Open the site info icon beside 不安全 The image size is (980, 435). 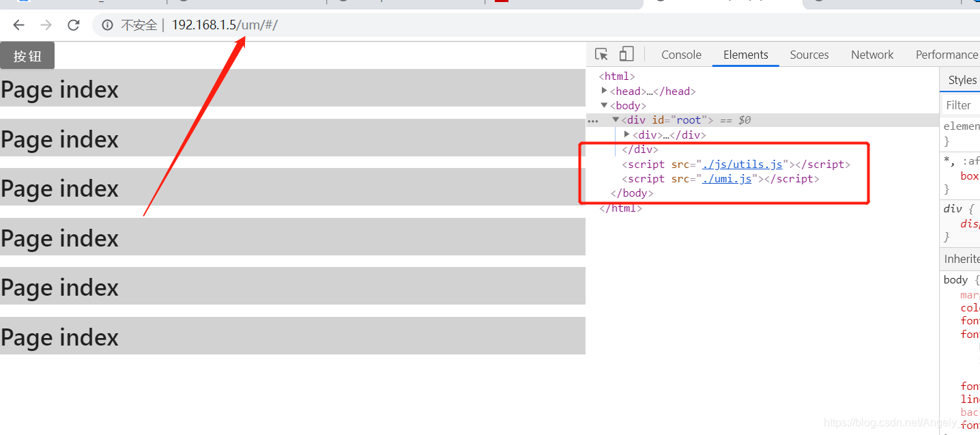pos(108,25)
